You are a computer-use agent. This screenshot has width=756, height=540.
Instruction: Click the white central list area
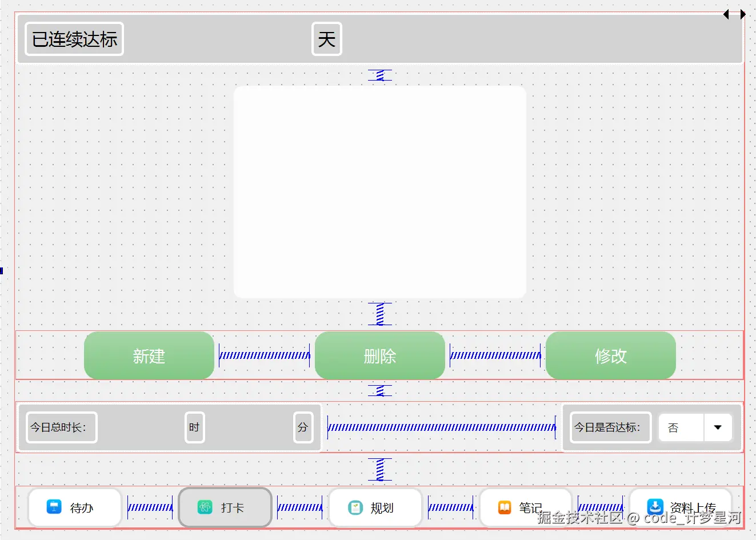point(380,192)
